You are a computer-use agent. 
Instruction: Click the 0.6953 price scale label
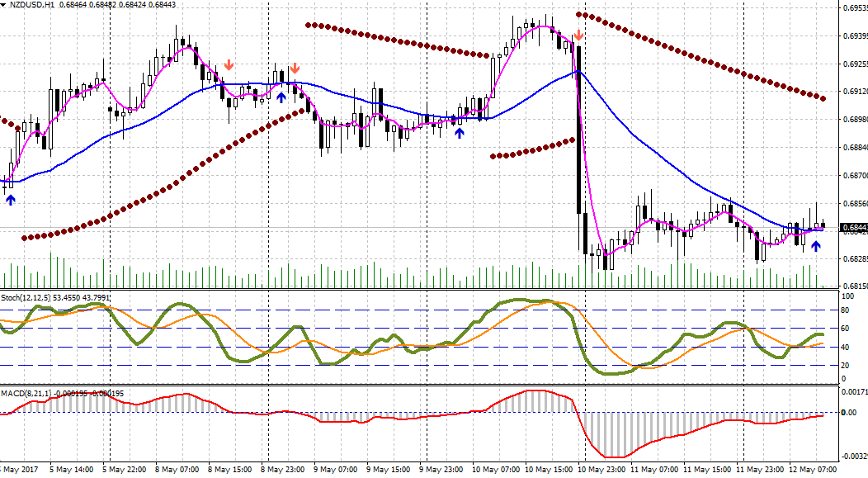click(854, 8)
